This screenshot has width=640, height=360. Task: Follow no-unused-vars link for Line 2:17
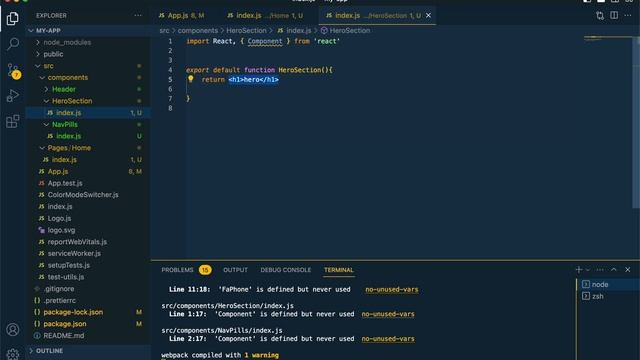pos(388,339)
